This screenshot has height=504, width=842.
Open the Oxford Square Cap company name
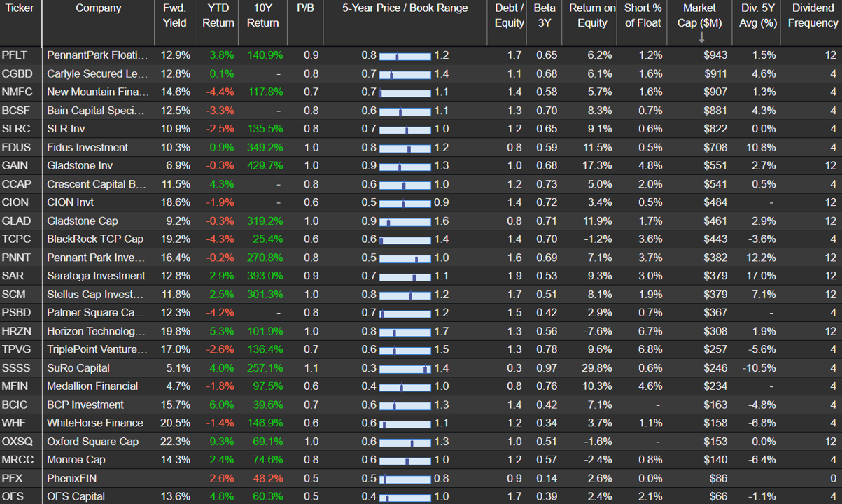pos(93,441)
